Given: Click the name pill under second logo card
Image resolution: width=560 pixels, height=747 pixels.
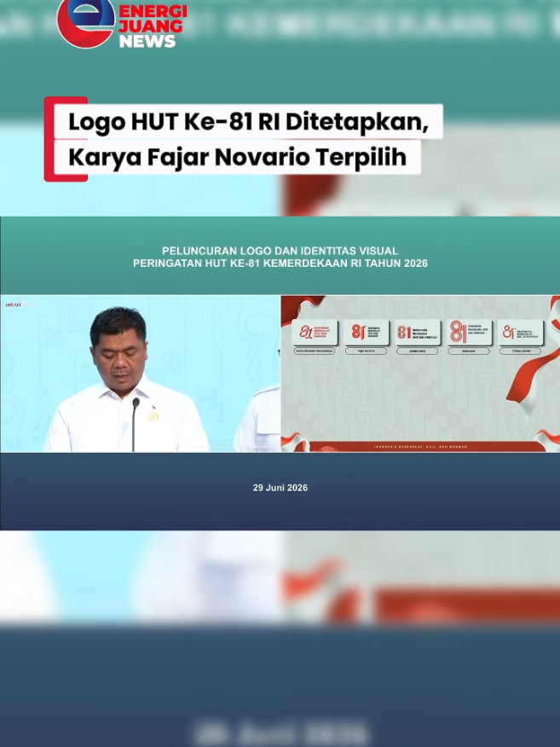Looking at the screenshot, I should coord(367,351).
